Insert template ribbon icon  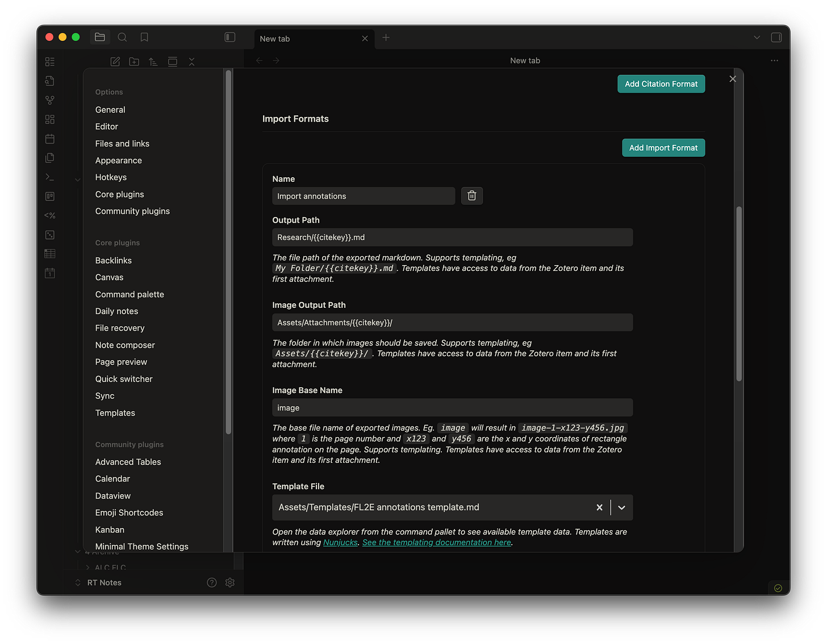(x=50, y=158)
